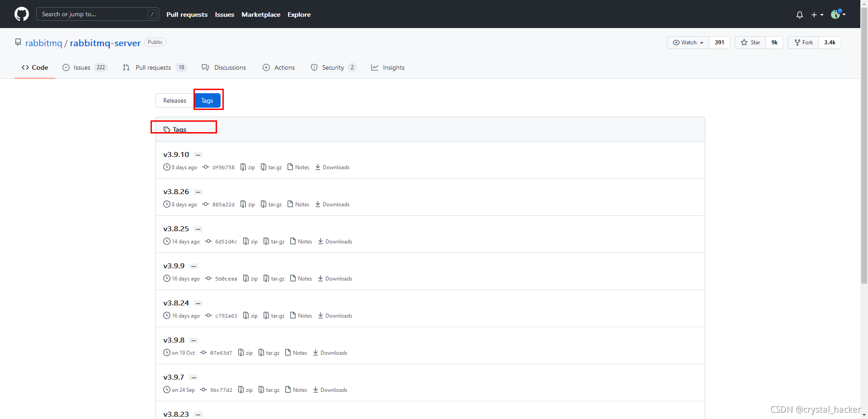Open v3.8.24 Downloads
Image resolution: width=868 pixels, height=419 pixels.
click(335, 316)
